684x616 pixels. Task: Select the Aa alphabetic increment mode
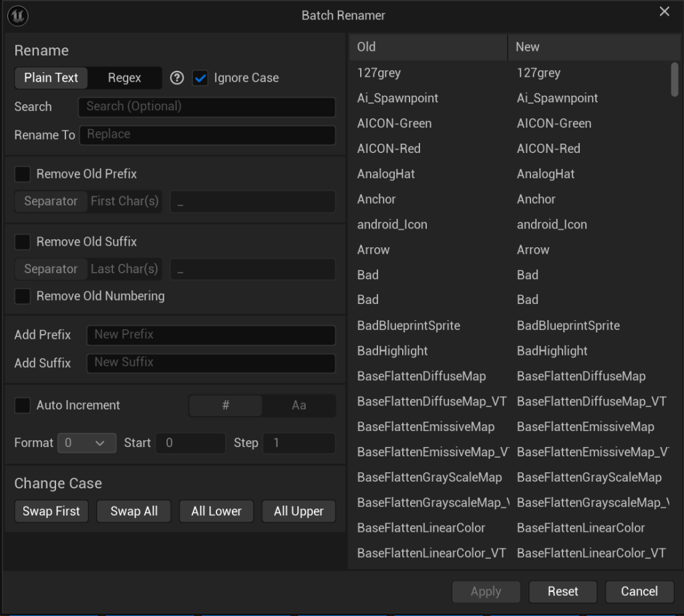(299, 406)
